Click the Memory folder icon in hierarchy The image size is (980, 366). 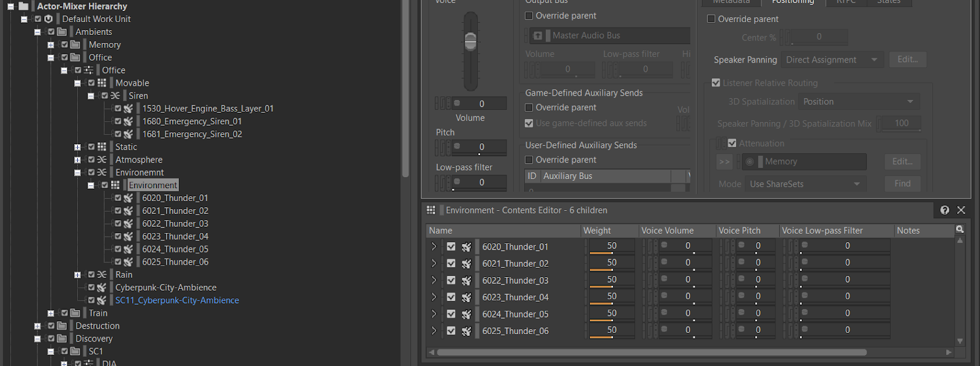coord(75,44)
